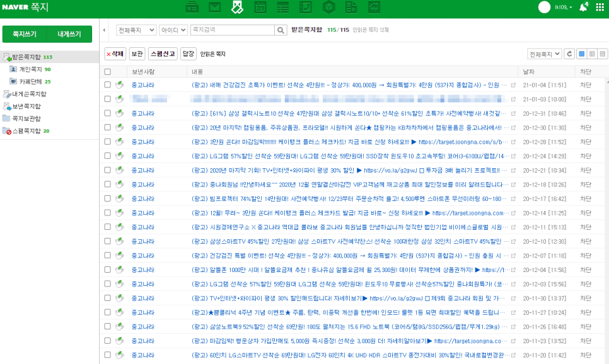This screenshot has height=364, width=609.
Task: Open the Office document icon in top bar
Action: [351, 7]
